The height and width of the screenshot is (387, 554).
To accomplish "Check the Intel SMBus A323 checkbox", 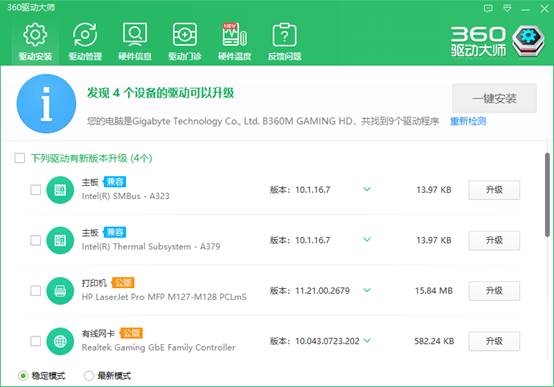I will 36,190.
